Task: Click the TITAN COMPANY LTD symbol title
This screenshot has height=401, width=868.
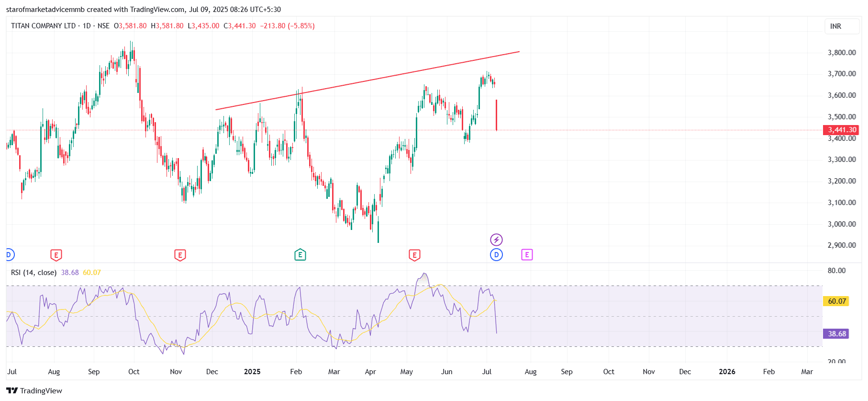Action: pos(44,26)
